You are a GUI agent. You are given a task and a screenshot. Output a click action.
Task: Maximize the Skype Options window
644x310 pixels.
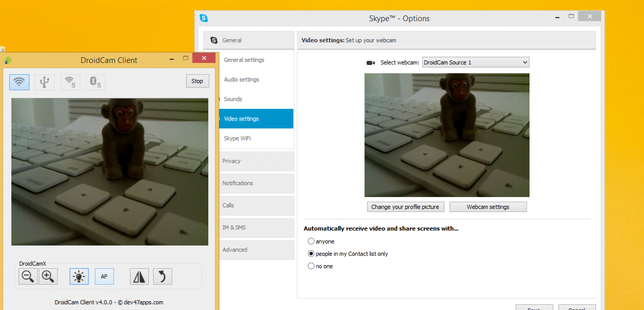[571, 16]
